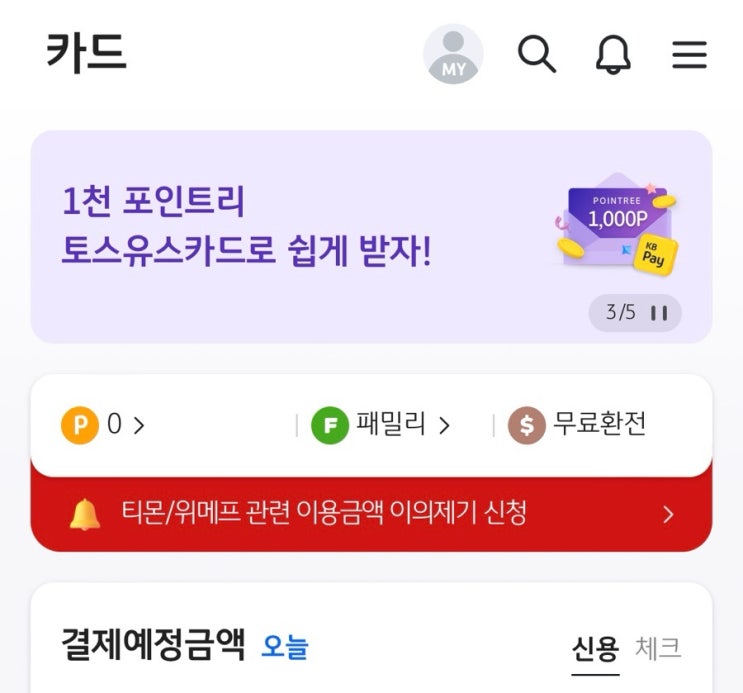743x693 pixels.
Task: Tap the orange P point icon
Action: pyautogui.click(x=80, y=425)
